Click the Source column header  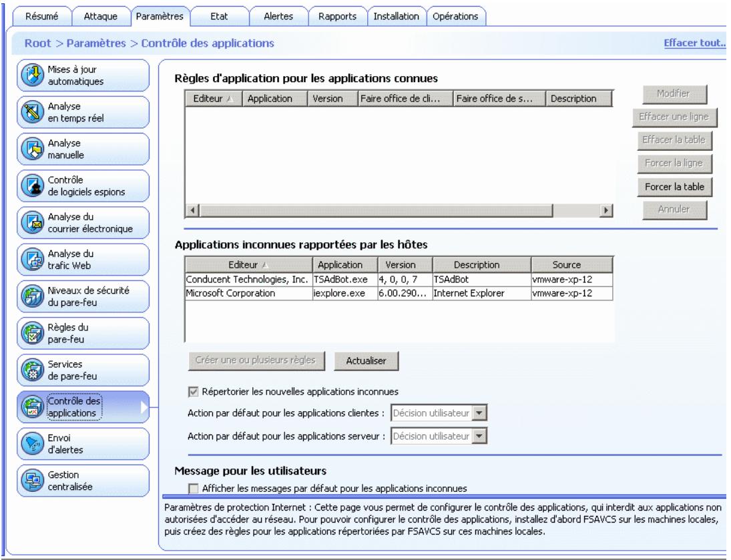[x=571, y=265]
